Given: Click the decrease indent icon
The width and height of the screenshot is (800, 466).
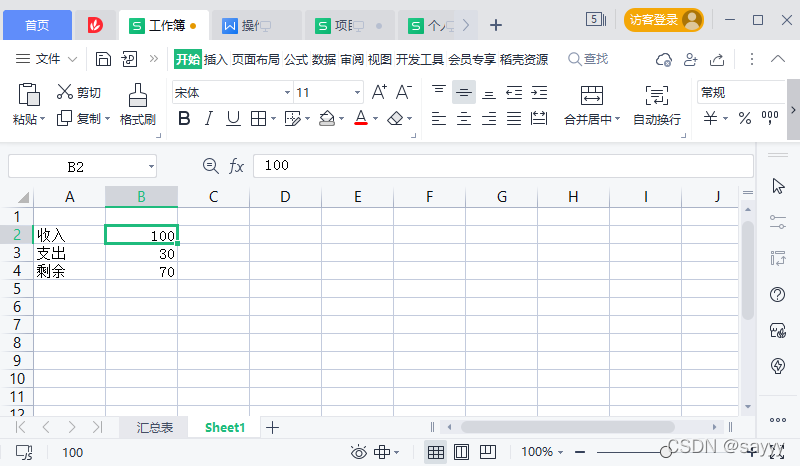Looking at the screenshot, I should [514, 92].
